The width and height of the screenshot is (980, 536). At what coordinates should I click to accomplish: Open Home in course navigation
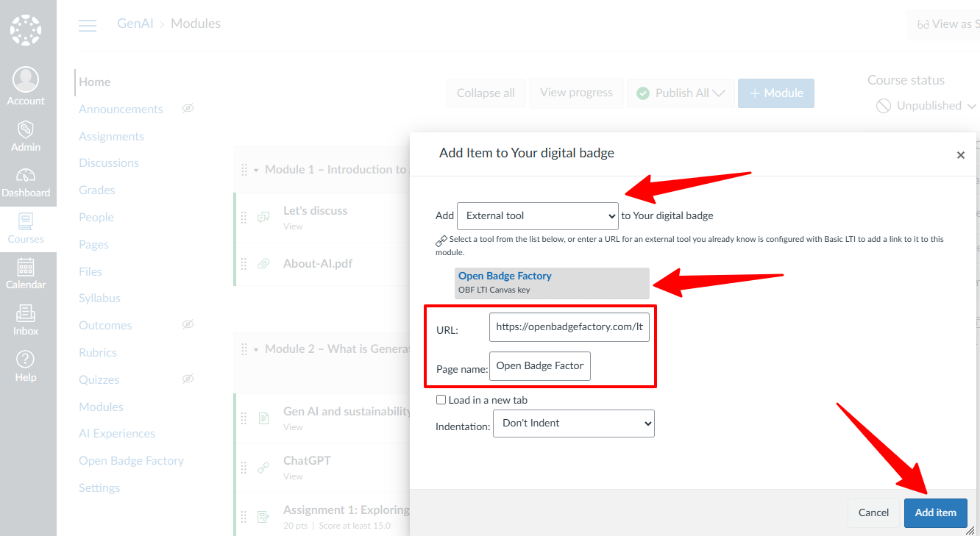(95, 82)
